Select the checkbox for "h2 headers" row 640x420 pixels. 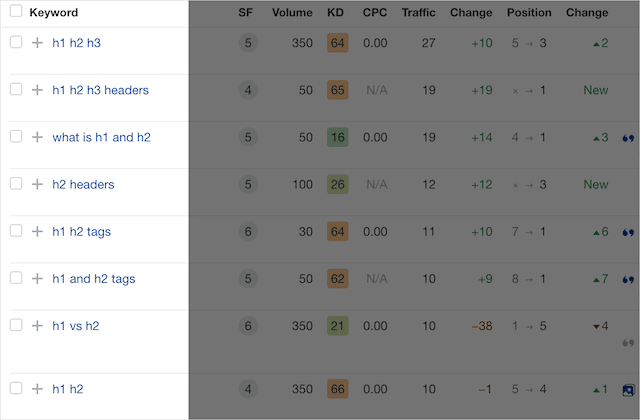16,184
